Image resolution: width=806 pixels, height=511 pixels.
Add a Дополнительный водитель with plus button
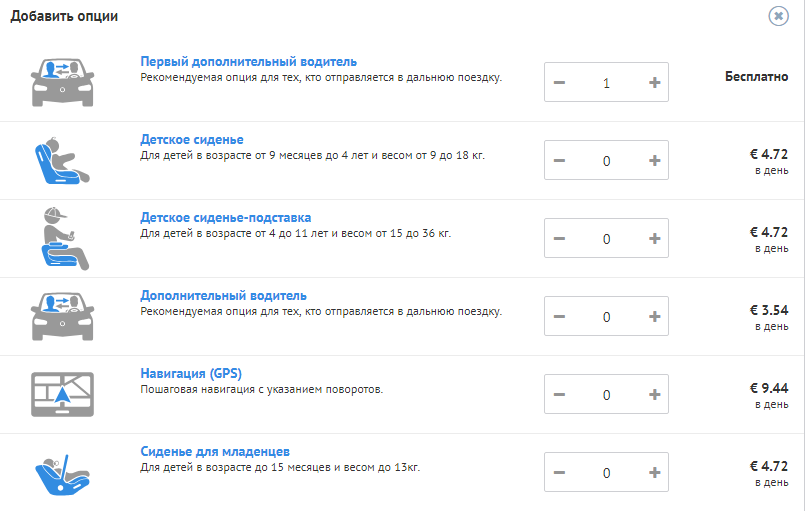click(654, 317)
